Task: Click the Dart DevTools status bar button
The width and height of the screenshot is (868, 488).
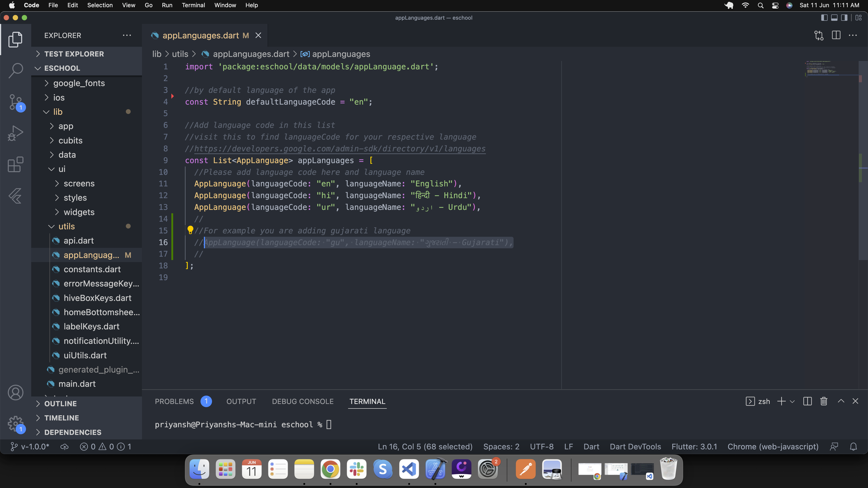Action: [635, 447]
